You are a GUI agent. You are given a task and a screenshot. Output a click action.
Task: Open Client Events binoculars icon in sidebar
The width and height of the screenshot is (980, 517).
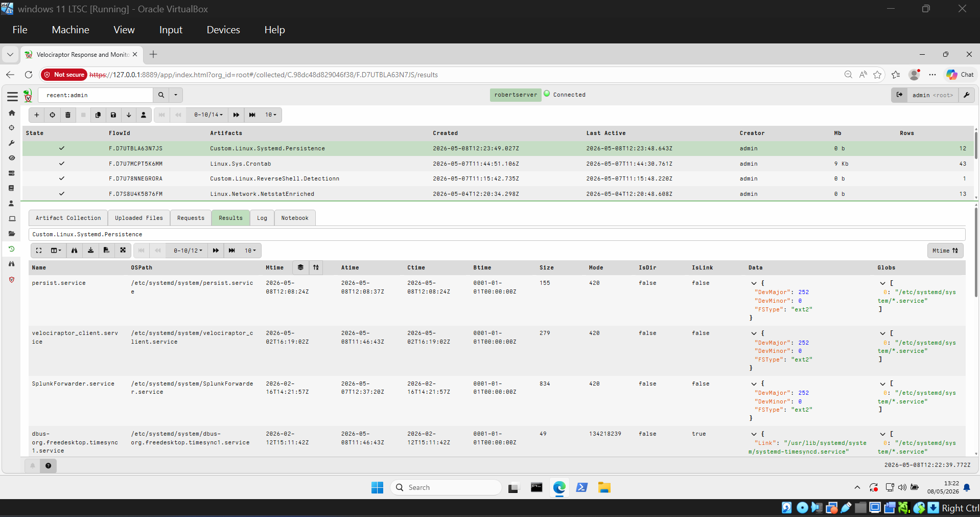pyautogui.click(x=12, y=264)
